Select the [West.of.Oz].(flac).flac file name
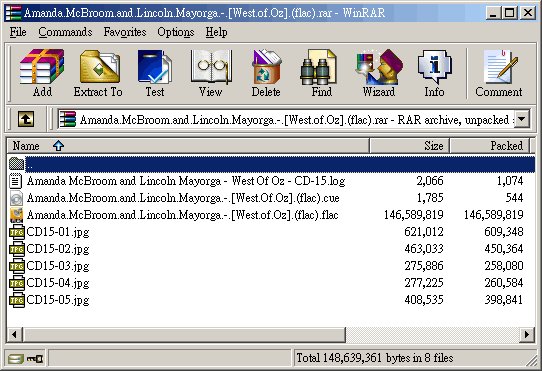 [183, 215]
